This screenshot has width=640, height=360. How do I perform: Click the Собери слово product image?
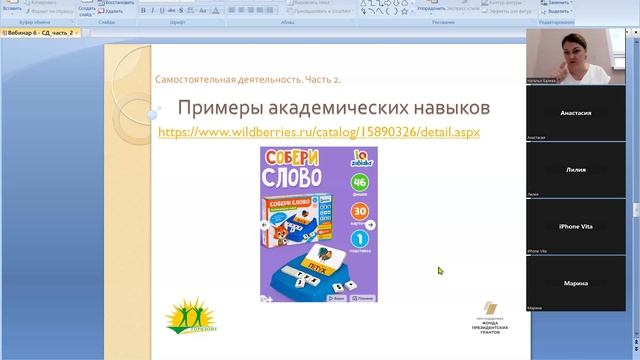[x=319, y=224]
